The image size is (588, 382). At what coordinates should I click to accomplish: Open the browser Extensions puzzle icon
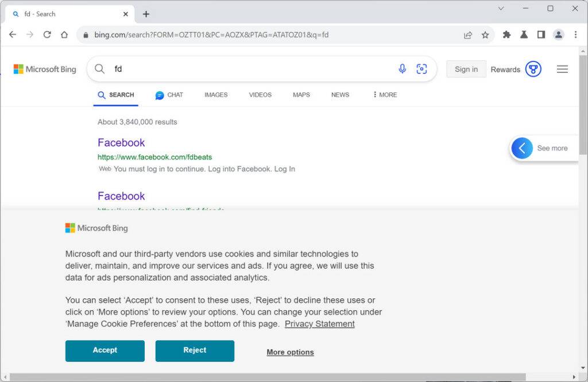point(506,34)
